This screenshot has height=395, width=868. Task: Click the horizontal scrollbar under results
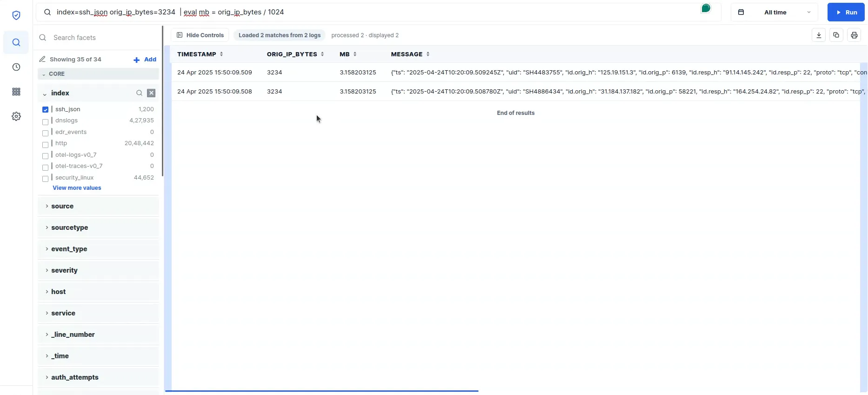point(322,391)
